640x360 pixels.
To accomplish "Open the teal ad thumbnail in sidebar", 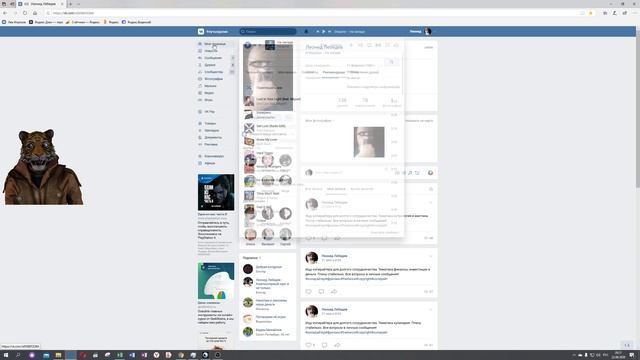I will pos(216,281).
